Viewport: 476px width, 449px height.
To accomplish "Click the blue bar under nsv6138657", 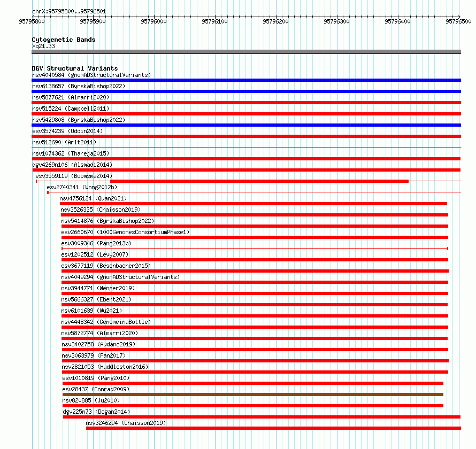I will [x=246, y=91].
